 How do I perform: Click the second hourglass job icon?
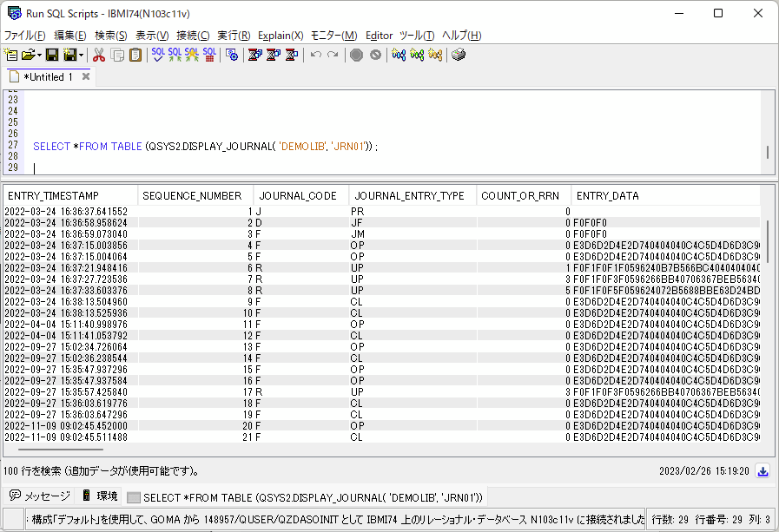[x=274, y=55]
